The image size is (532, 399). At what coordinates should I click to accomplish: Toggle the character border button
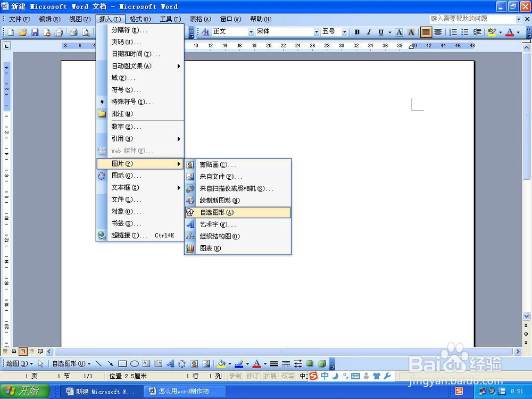click(400, 32)
